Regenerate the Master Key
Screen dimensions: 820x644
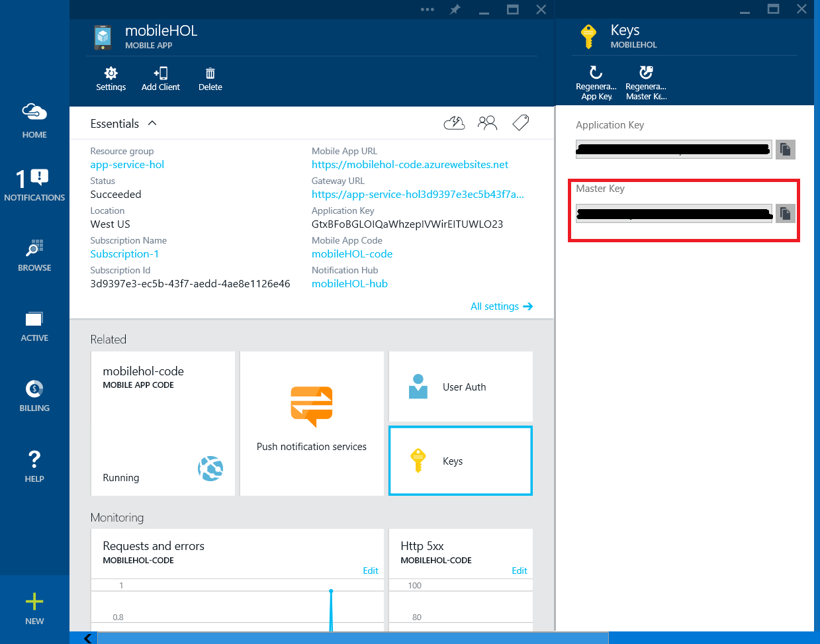click(x=646, y=82)
